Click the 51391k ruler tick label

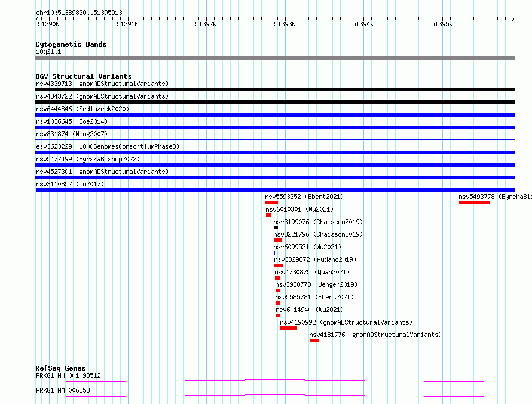click(127, 24)
